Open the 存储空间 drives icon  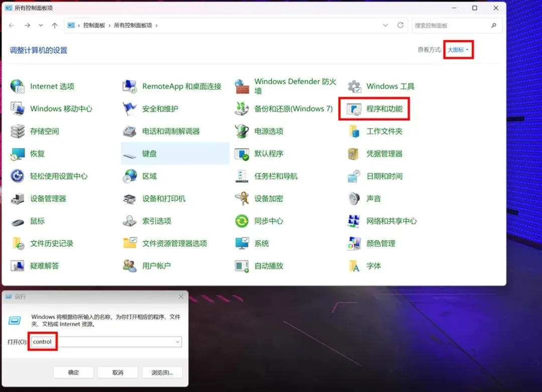point(17,131)
